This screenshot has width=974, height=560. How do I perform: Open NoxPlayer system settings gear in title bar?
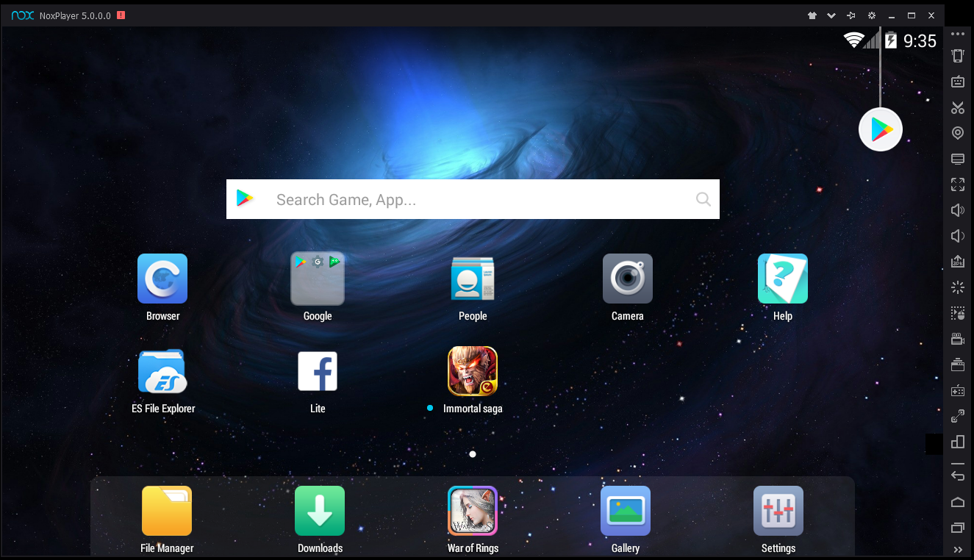pos(871,15)
